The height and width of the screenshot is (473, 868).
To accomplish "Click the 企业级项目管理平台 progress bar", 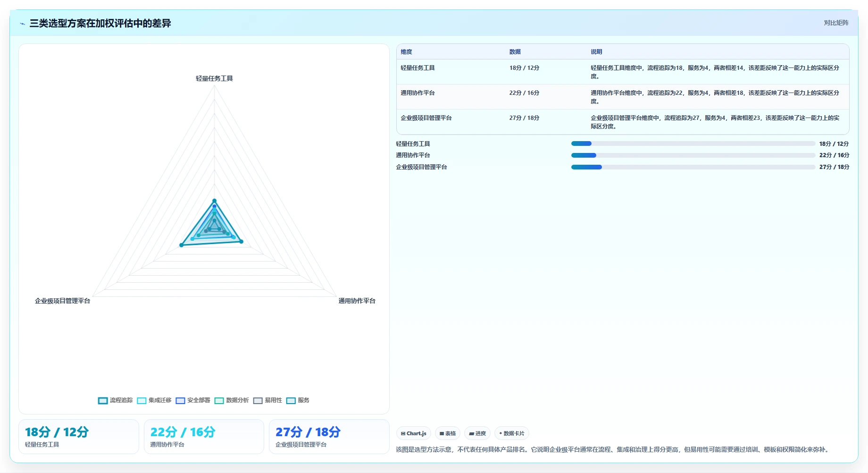I will pos(693,167).
